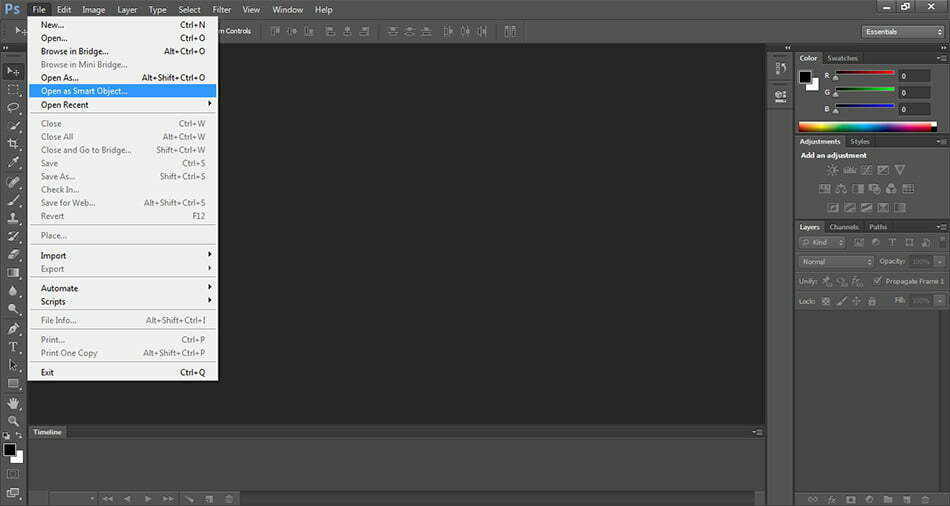This screenshot has width=950, height=506.
Task: Open the Opacity dropdown arrow
Action: click(940, 262)
